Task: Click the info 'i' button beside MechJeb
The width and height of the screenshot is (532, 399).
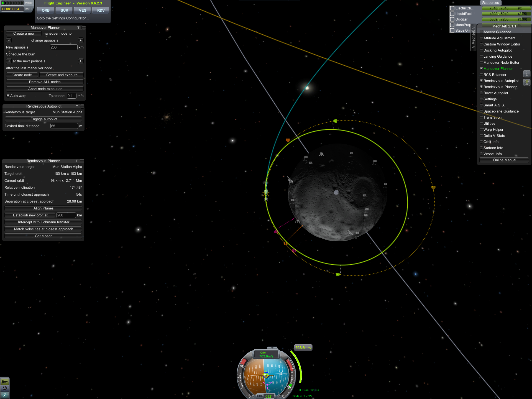Action: [x=526, y=74]
